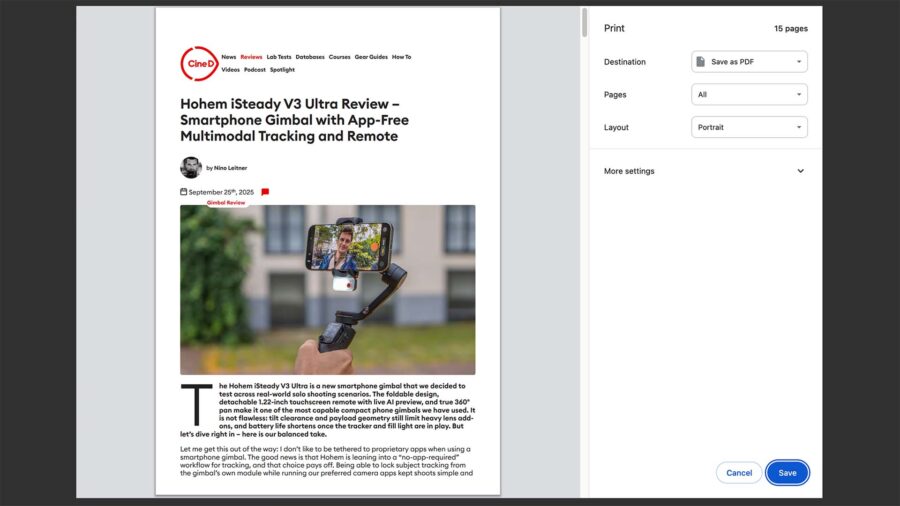
Task: Click News in the preview nav
Action: tap(228, 57)
